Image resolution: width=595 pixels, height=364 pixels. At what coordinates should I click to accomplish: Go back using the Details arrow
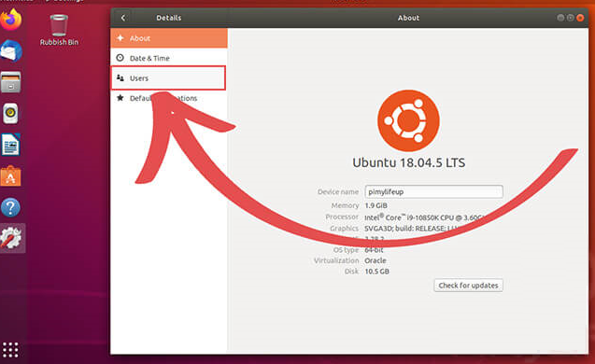tap(123, 18)
